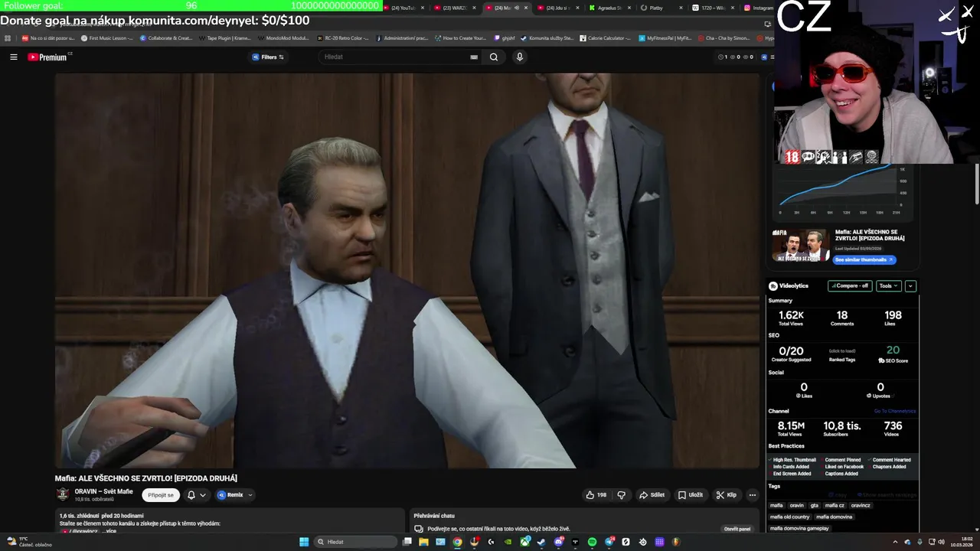Screen dimensions: 980x551
Task: Open the YouTube hamburger guide menu
Action: pyautogui.click(x=13, y=57)
